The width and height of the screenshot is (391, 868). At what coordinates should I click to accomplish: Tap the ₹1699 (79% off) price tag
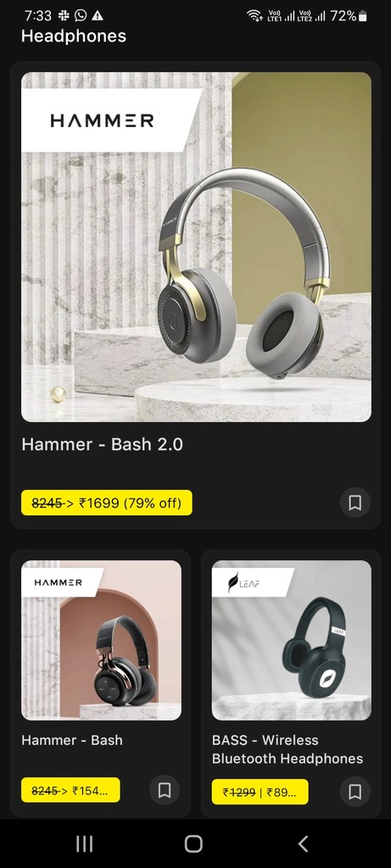[x=107, y=503]
